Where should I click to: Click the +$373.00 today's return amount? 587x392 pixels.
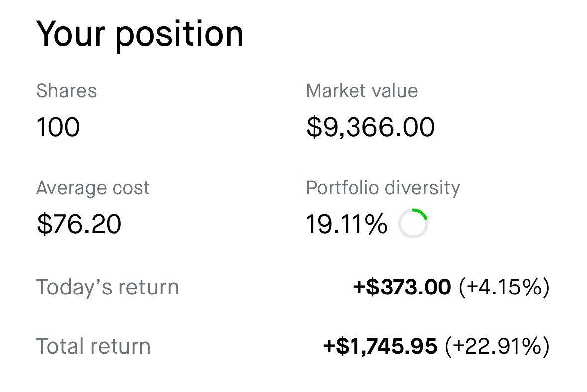[x=402, y=287]
